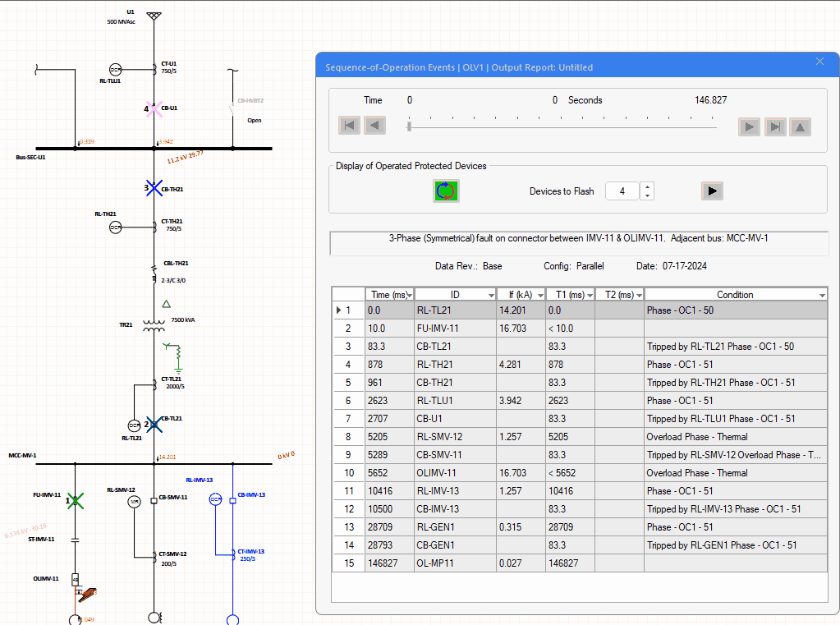Image resolution: width=840 pixels, height=625 pixels.
Task: Open the ID column filter dropdown
Action: [490, 295]
